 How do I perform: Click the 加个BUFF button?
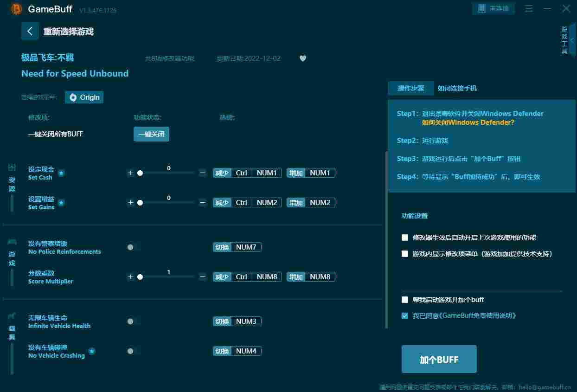[439, 360]
